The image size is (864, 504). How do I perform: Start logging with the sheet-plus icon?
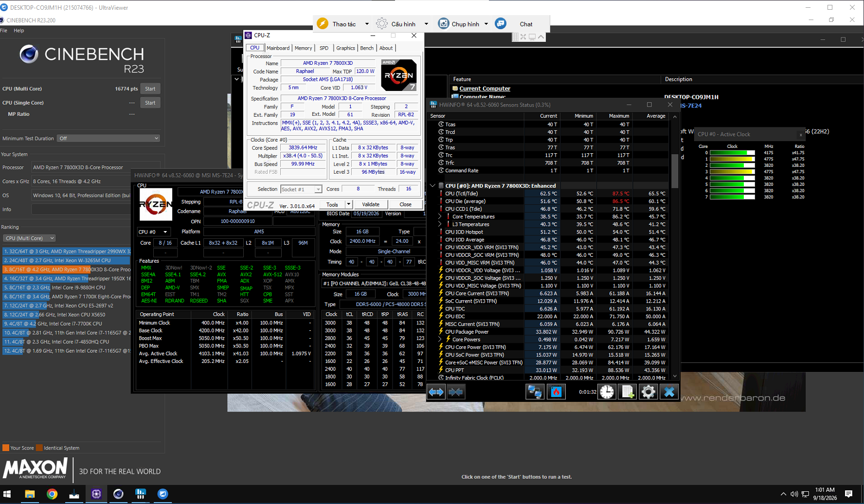click(x=628, y=392)
